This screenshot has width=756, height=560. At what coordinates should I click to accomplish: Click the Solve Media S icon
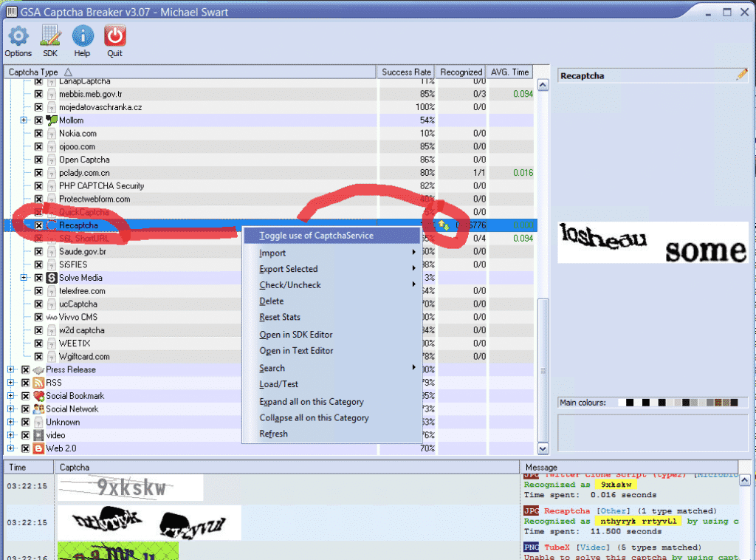(x=52, y=278)
